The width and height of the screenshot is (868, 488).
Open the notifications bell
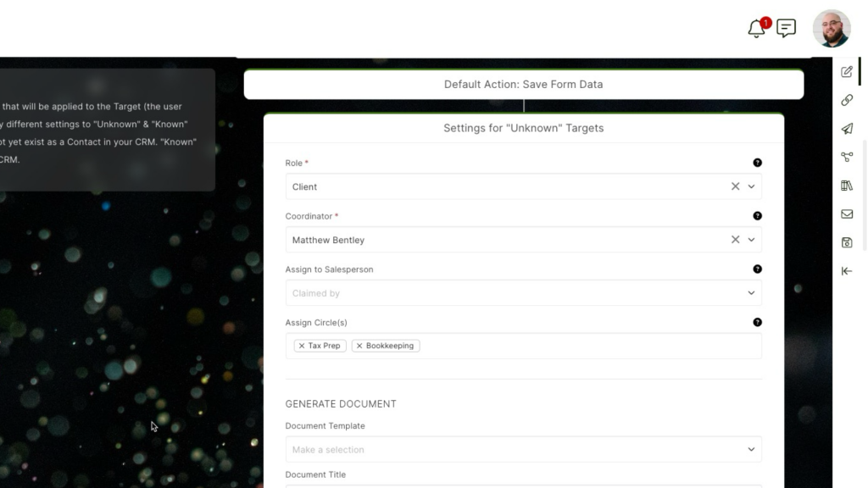click(756, 29)
